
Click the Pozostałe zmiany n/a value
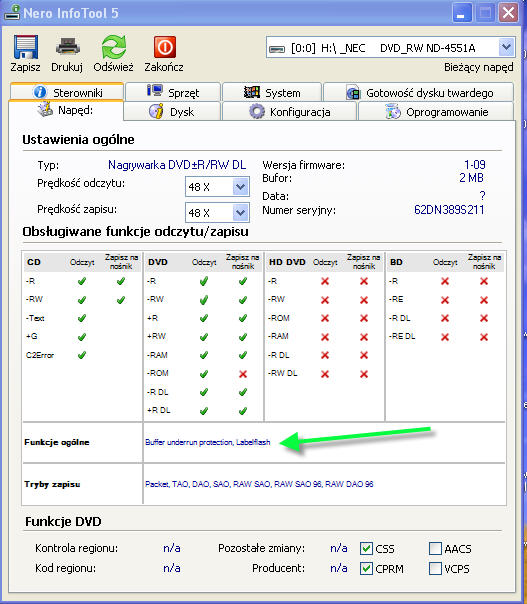point(339,548)
